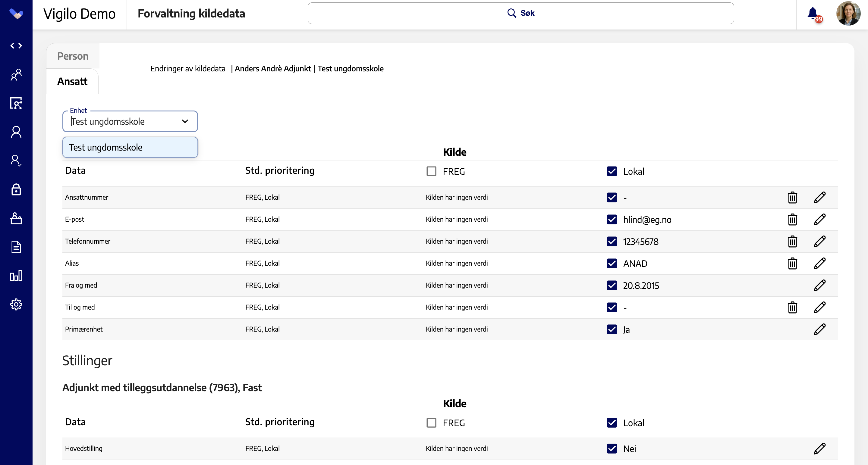Image resolution: width=868 pixels, height=465 pixels.
Task: Uncheck the 20.8.2015 date checkbox
Action: pyautogui.click(x=612, y=286)
